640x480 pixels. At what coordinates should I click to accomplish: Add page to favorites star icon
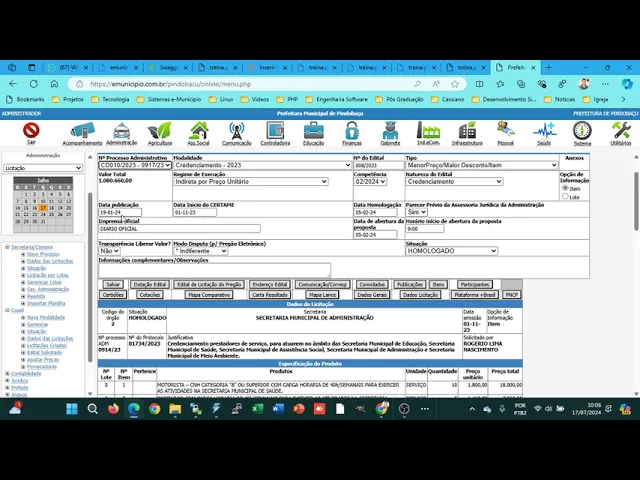[x=455, y=84]
